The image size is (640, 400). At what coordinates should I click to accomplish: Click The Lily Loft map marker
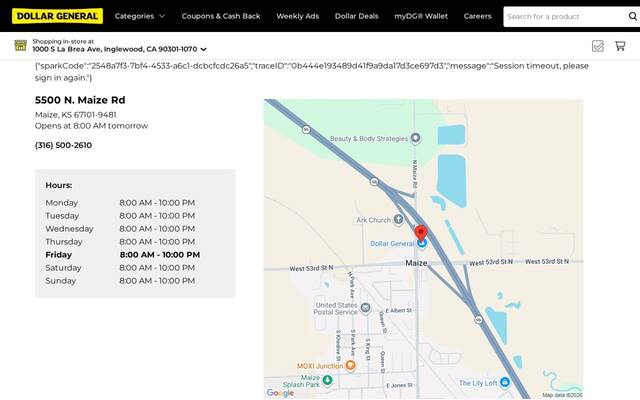tap(505, 382)
